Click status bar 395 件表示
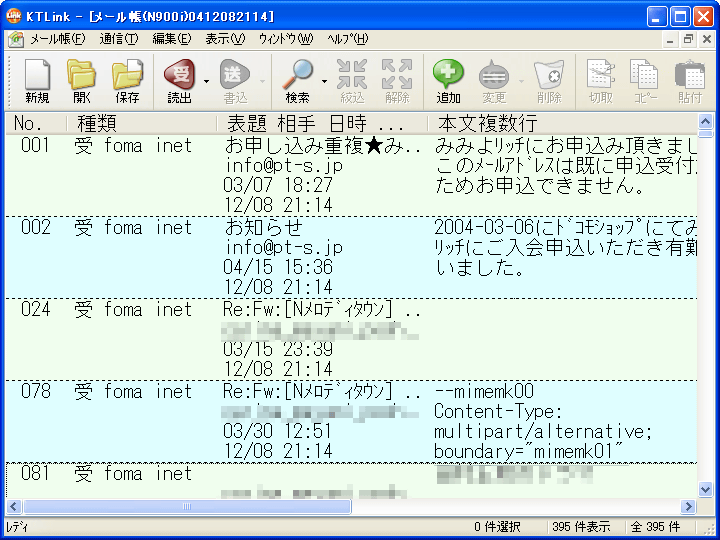 581,527
